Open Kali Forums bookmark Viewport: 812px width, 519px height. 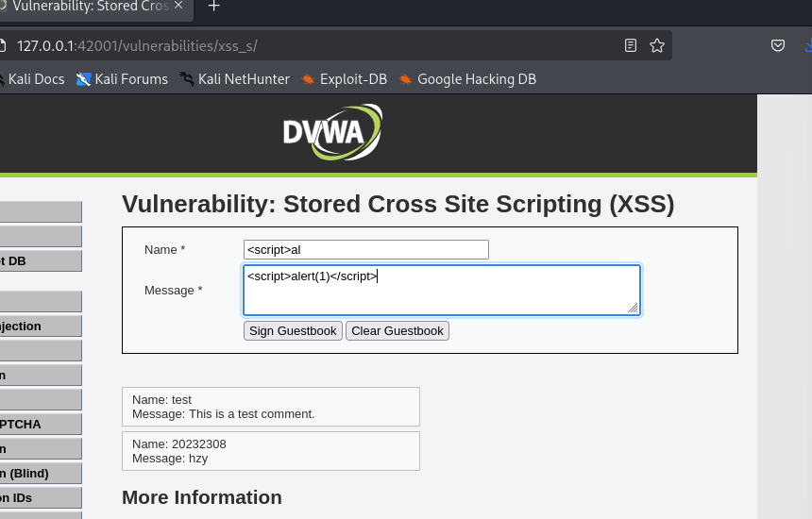[122, 79]
